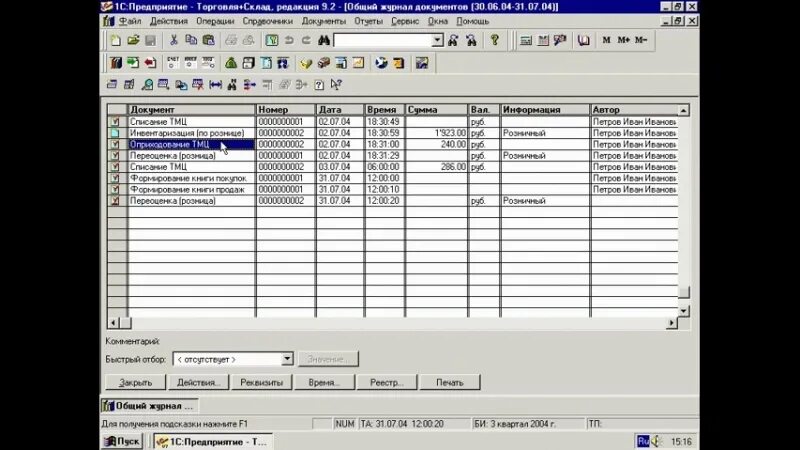Select the Оприходование ТМЦ row
The height and width of the screenshot is (450, 800).
click(392, 144)
